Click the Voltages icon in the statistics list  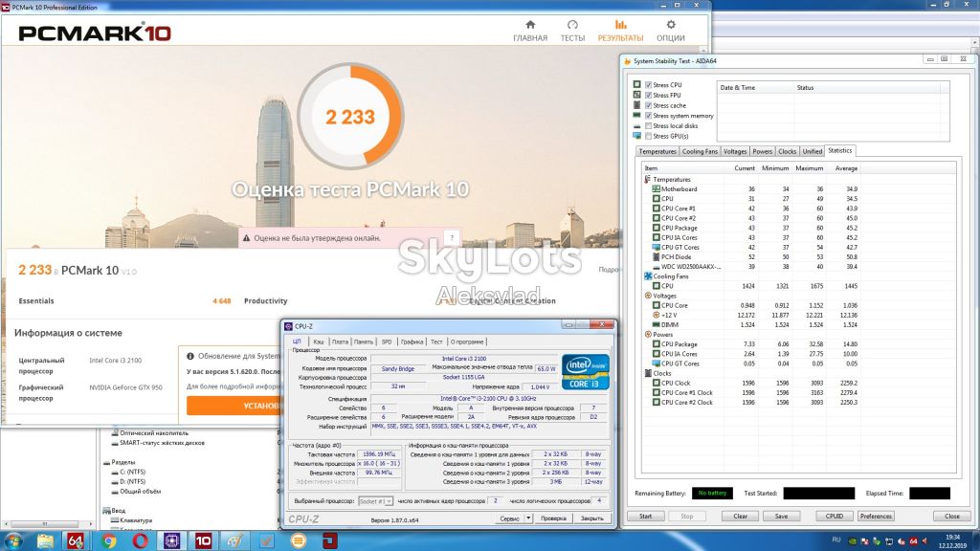[x=648, y=296]
